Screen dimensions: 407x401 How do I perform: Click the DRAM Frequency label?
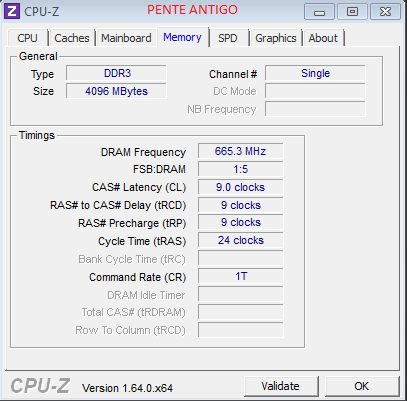tap(143, 152)
